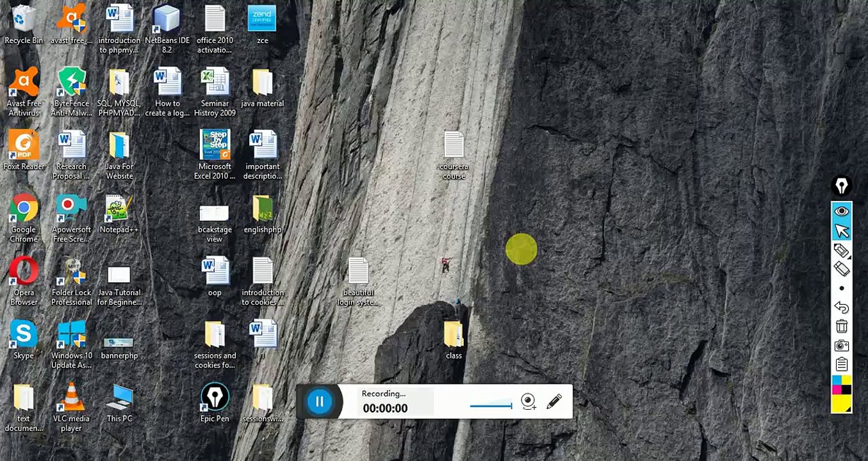Take a screenshot with the camera icon

(842, 346)
